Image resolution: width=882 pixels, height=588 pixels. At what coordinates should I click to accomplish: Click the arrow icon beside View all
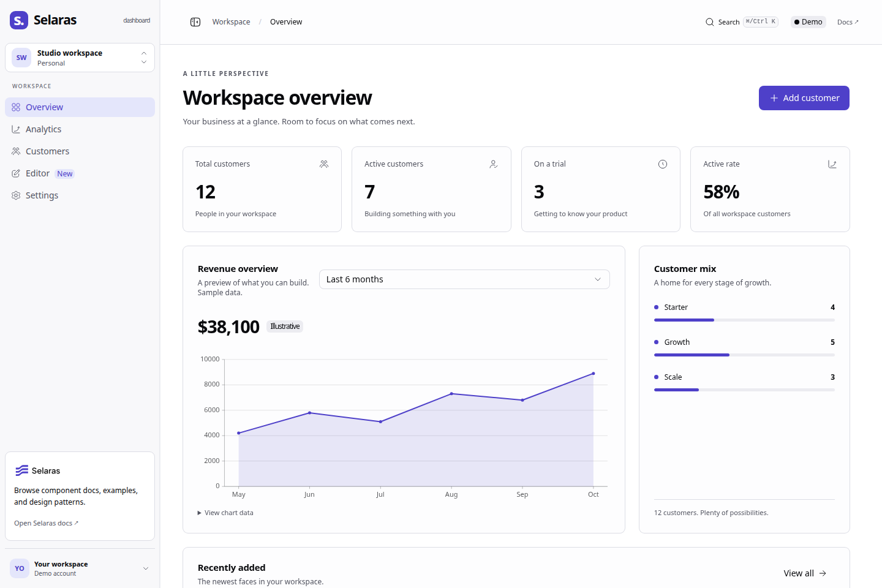coord(823,573)
